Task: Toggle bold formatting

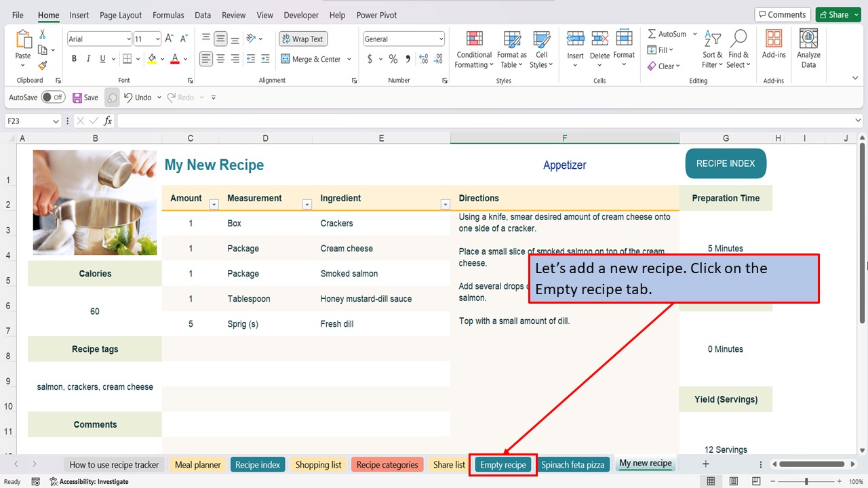Action: click(x=74, y=59)
